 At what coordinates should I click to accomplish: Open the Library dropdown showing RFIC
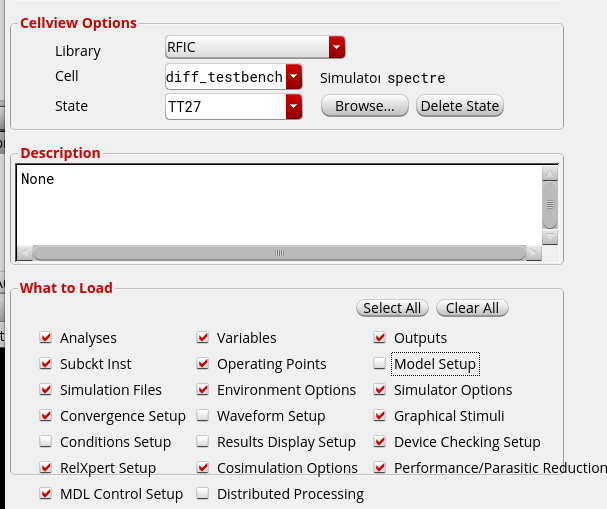255,47
